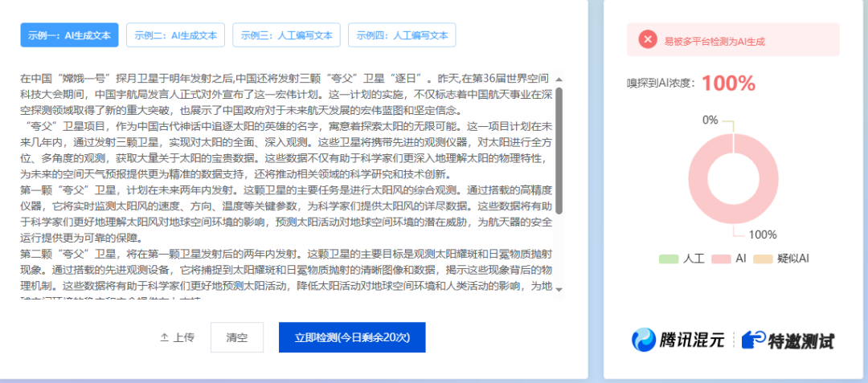Start detection with 立即检测 button
Screen dimensions: 868x383
(351, 337)
